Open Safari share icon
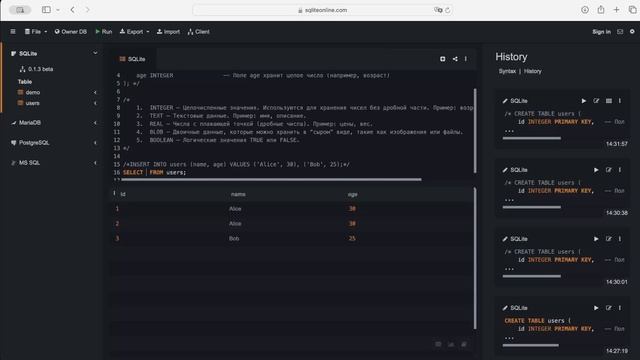 pyautogui.click(x=600, y=9)
